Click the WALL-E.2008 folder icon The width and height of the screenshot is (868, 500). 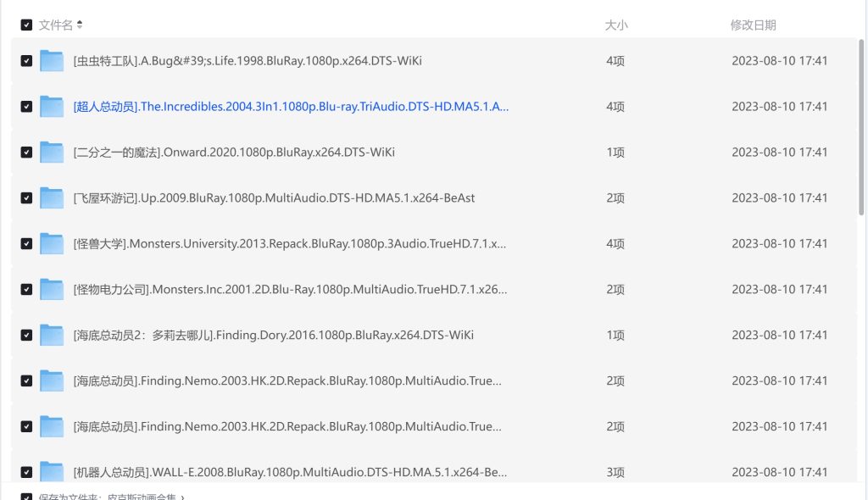(x=52, y=471)
